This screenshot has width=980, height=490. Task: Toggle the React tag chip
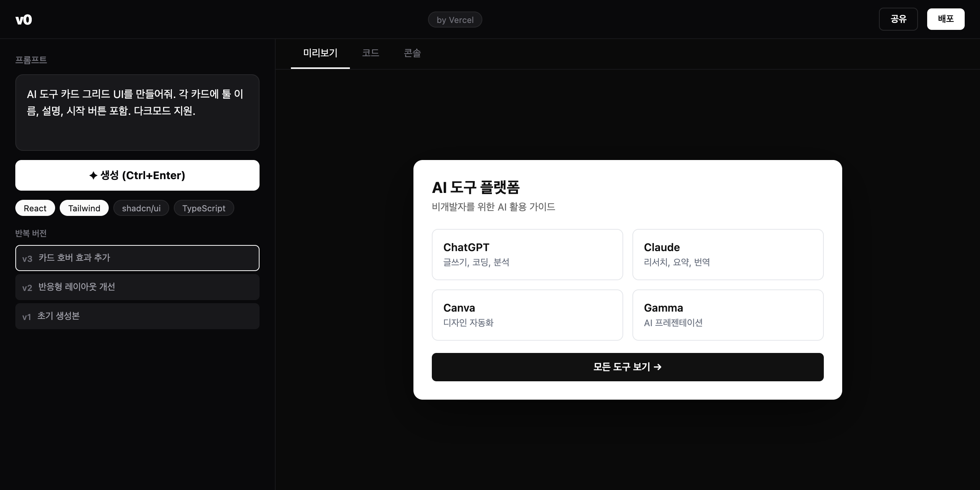(x=35, y=208)
